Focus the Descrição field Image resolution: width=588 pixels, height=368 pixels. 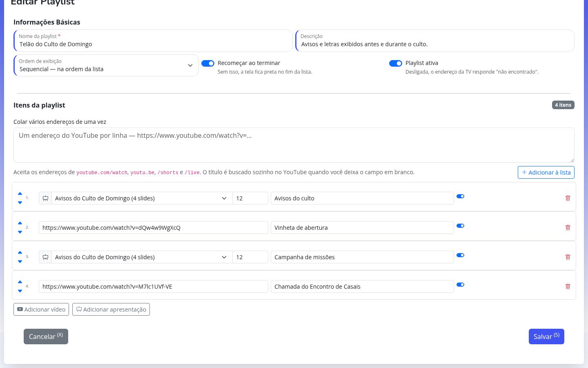click(435, 40)
